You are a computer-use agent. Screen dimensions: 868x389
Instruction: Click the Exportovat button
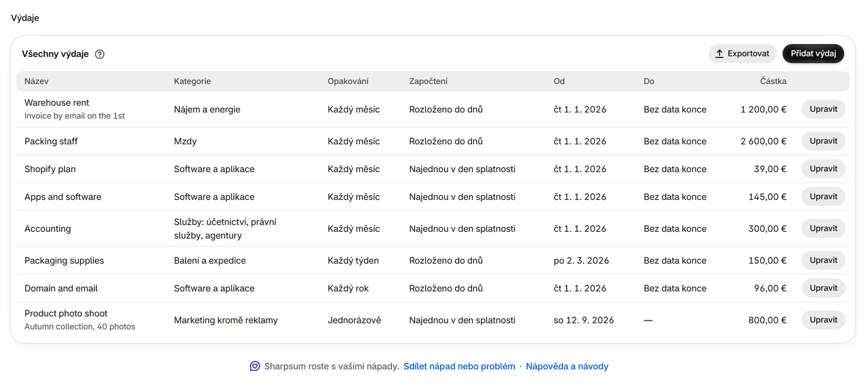click(743, 54)
